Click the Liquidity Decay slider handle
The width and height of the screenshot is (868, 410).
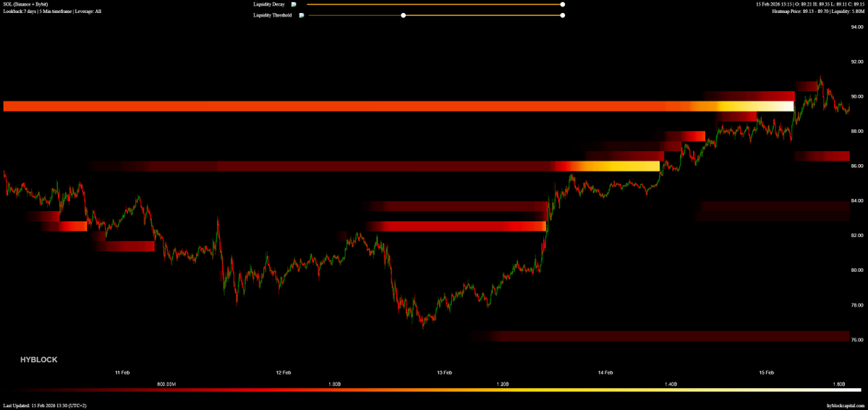tap(562, 4)
